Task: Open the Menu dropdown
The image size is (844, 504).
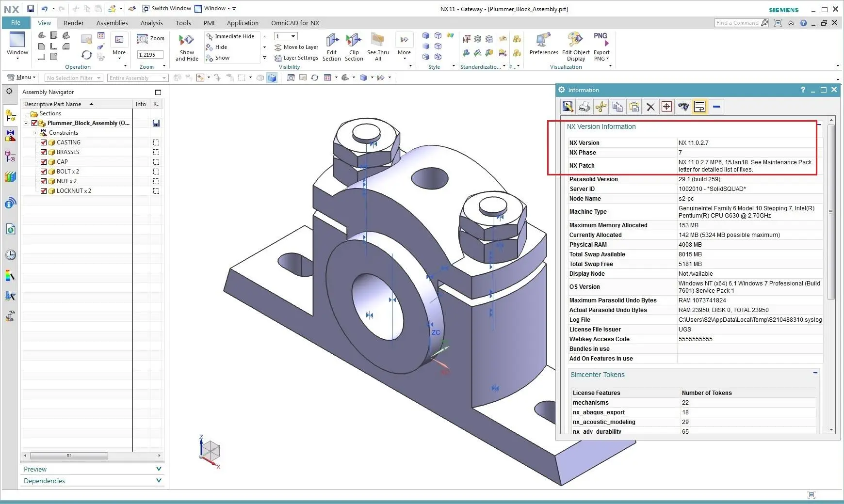Action: point(21,77)
